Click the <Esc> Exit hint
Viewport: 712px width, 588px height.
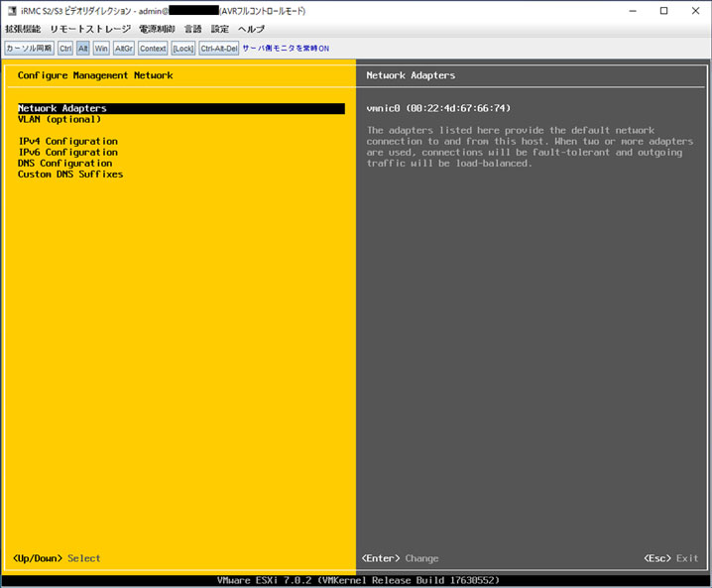point(671,558)
